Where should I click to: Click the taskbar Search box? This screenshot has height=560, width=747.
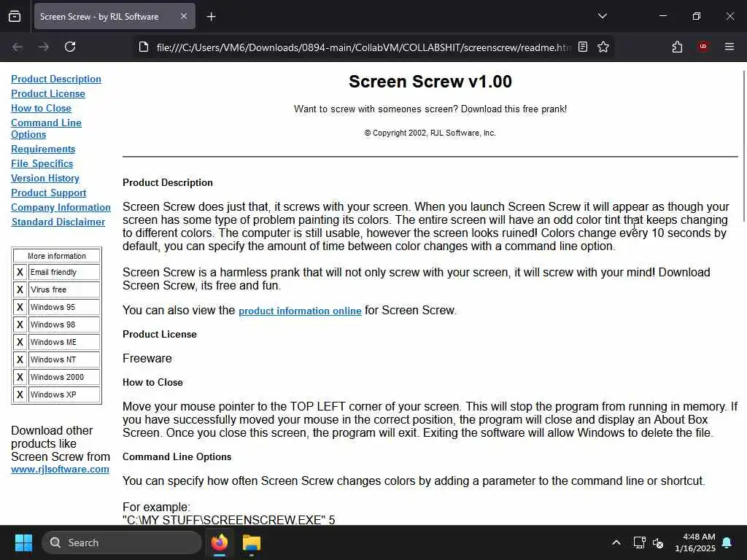(122, 542)
